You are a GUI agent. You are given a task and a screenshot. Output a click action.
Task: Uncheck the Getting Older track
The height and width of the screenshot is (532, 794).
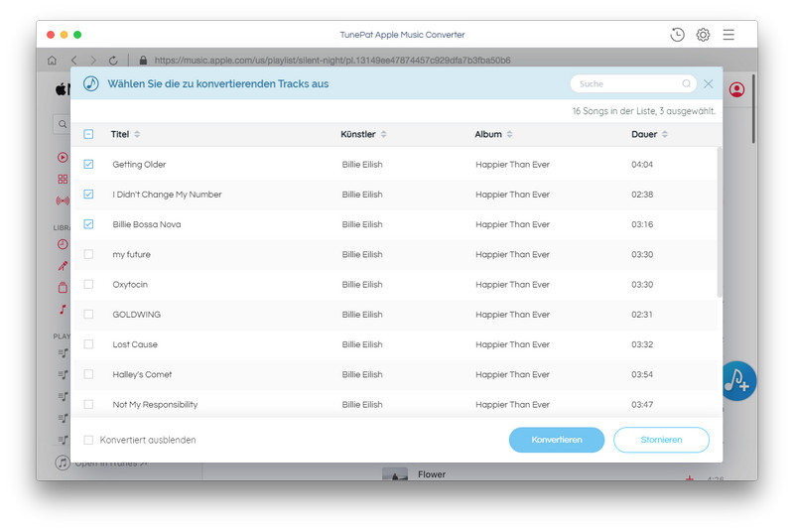(x=88, y=164)
